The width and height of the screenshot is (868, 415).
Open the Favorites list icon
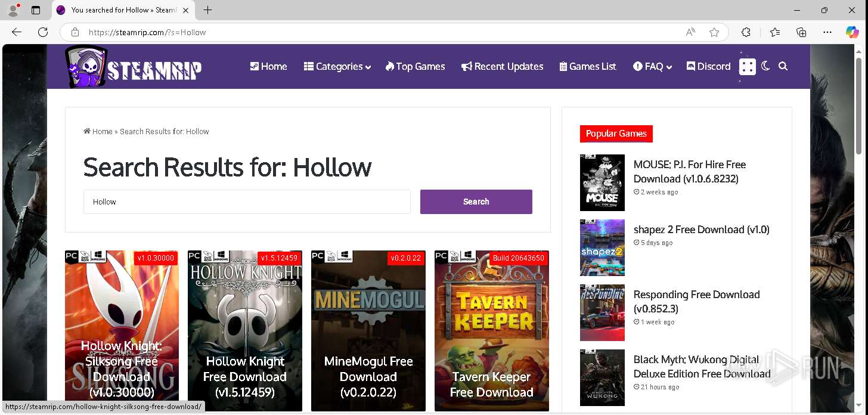774,32
